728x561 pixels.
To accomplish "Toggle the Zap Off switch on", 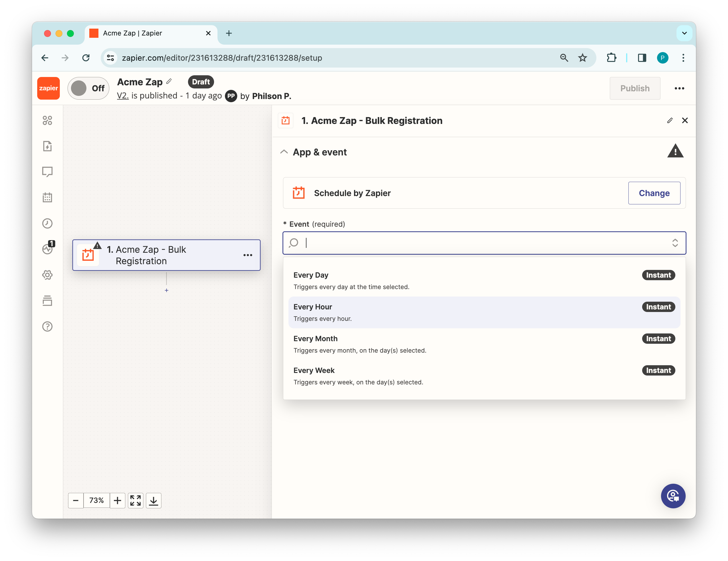I will (88, 88).
